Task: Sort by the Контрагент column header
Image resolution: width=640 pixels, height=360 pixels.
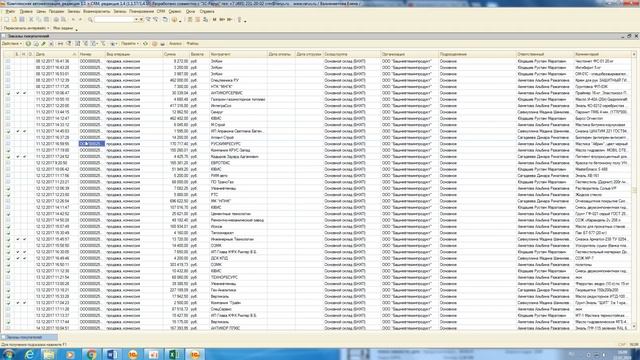Action: 238,54
